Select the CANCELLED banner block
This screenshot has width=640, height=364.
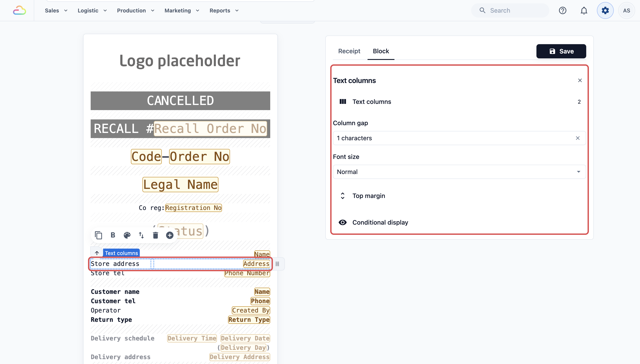click(180, 101)
